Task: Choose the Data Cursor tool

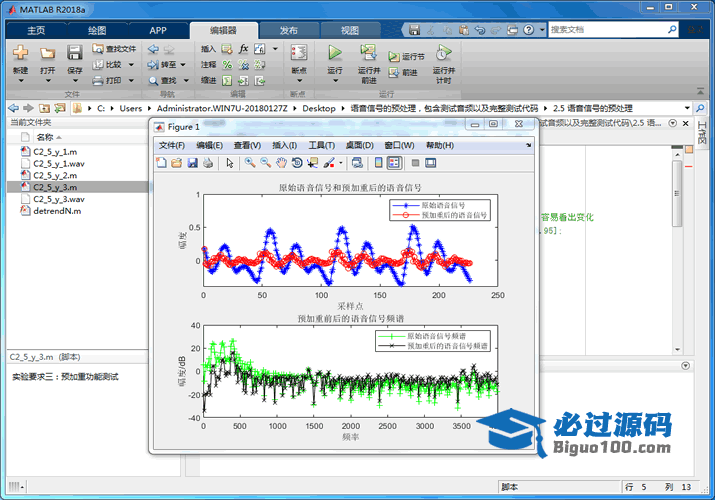Action: (x=312, y=163)
